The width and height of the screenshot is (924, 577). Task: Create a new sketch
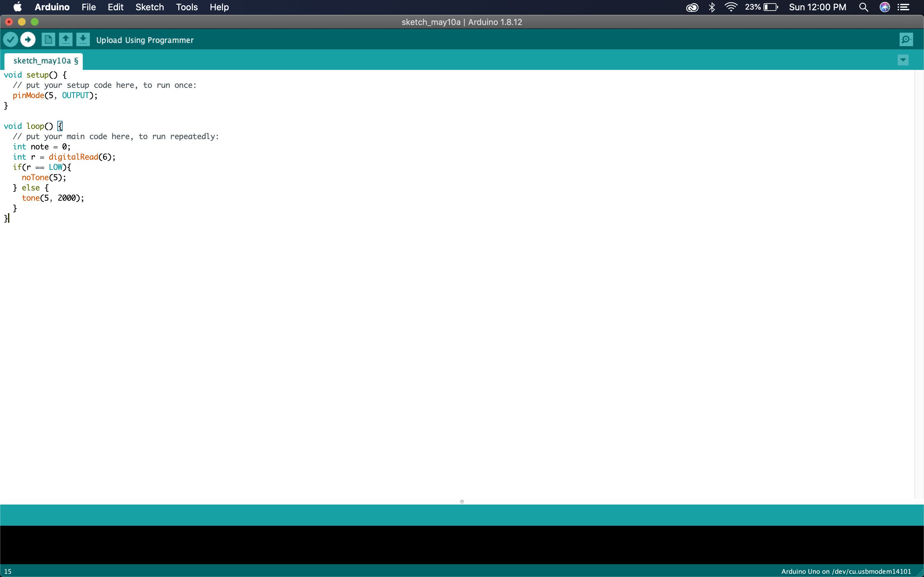tap(48, 39)
